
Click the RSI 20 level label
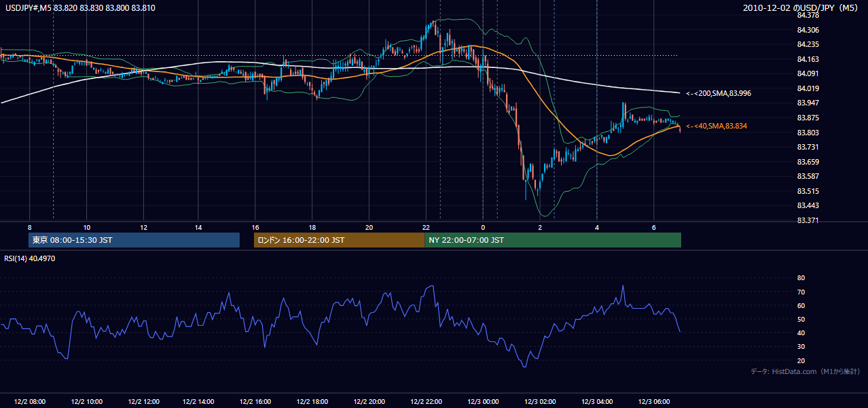pos(801,360)
